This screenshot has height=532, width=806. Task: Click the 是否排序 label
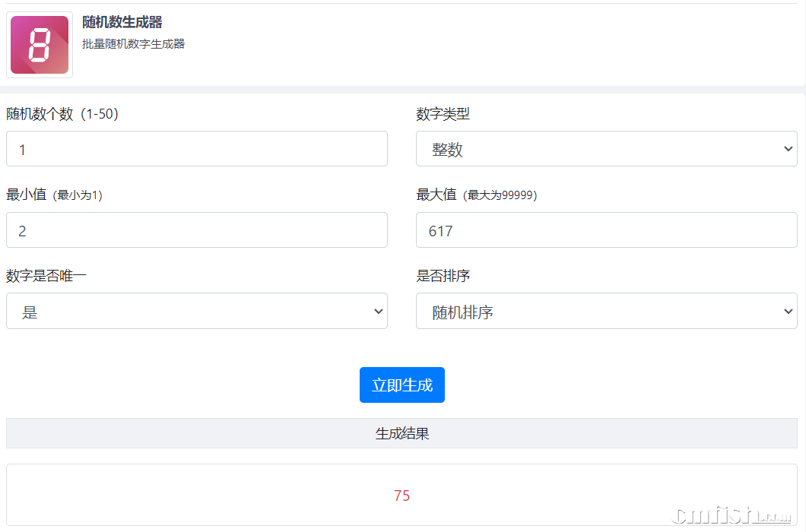coord(443,276)
